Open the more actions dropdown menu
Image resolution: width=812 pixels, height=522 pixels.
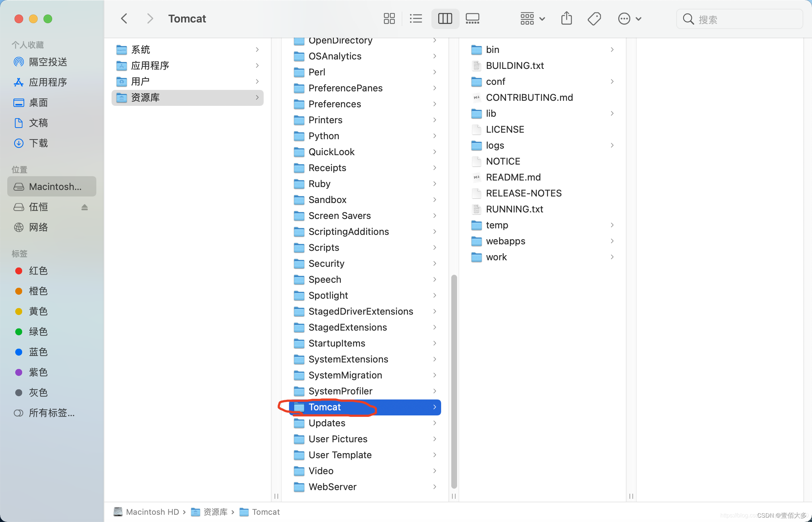point(629,18)
